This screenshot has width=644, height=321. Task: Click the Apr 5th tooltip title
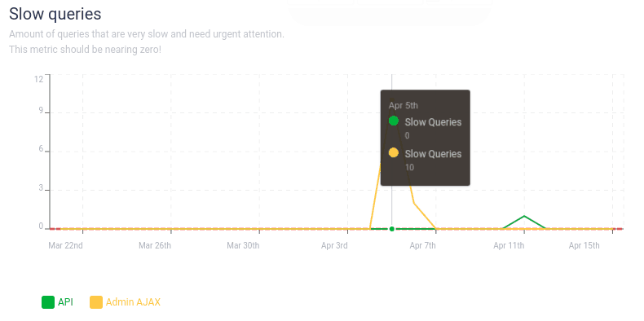click(404, 105)
